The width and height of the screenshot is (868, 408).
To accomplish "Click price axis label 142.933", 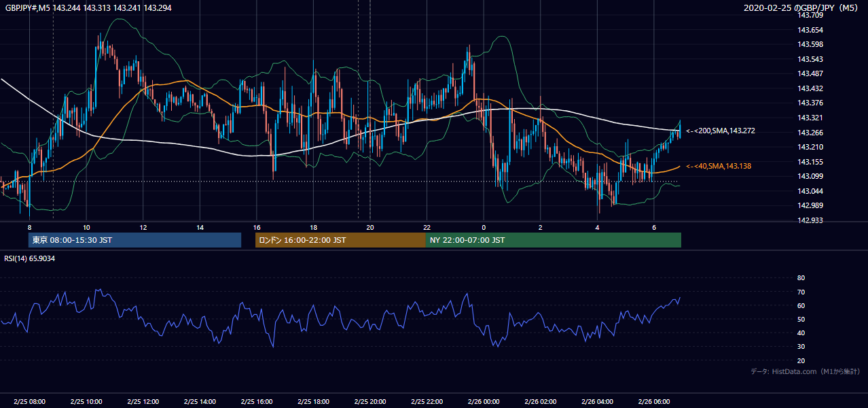I will click(x=810, y=220).
